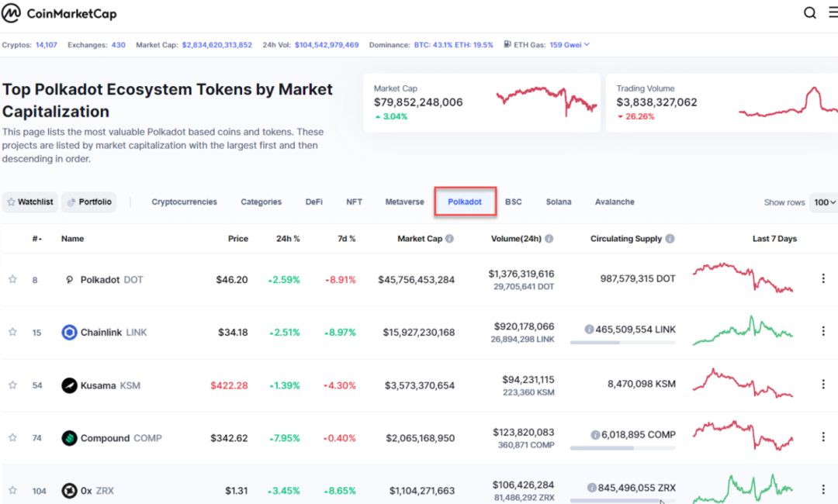Viewport: 838px width, 504px height.
Task: Click the Chainlink circulating supply progress bar
Action: tap(622, 342)
